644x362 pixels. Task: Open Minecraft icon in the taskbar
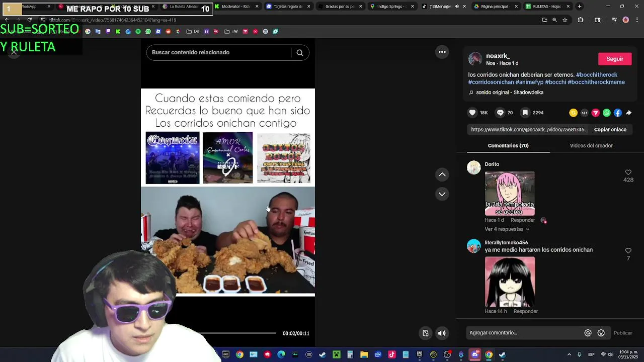click(x=336, y=354)
